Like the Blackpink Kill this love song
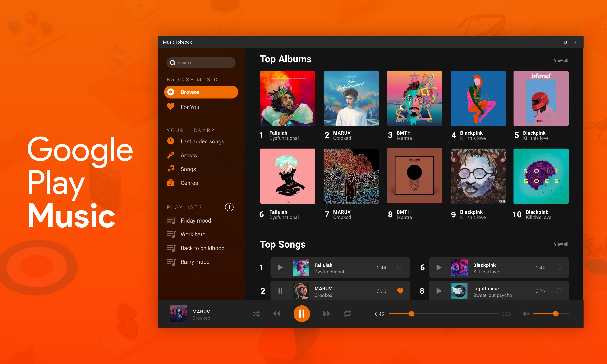Image resolution: width=607 pixels, height=364 pixels. pyautogui.click(x=559, y=267)
